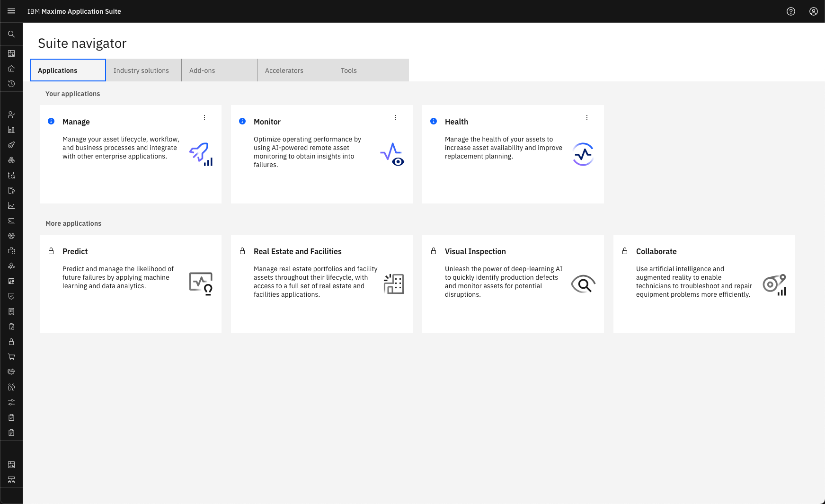Open the Manage card overflow menu
The image size is (825, 504).
(x=204, y=117)
